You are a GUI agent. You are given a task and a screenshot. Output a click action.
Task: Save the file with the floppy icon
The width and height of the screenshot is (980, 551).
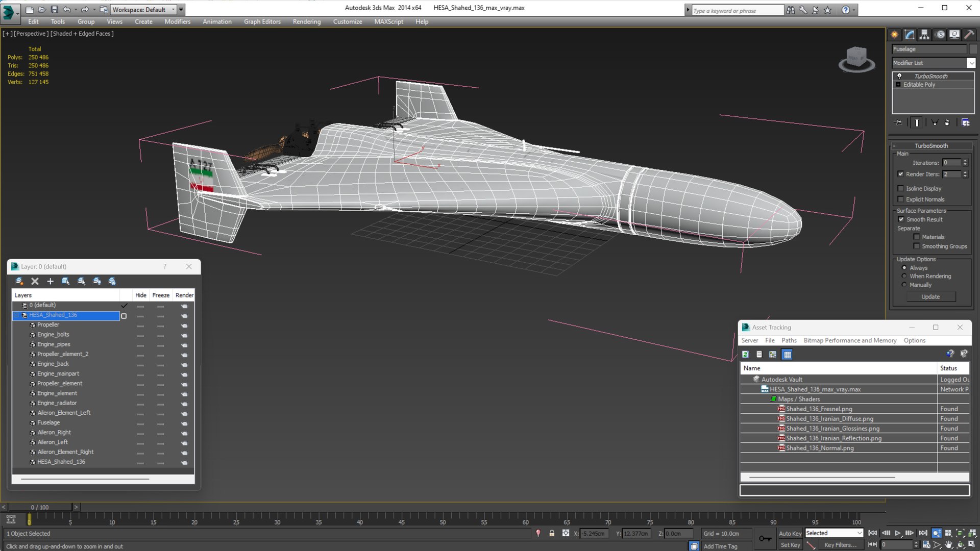54,10
